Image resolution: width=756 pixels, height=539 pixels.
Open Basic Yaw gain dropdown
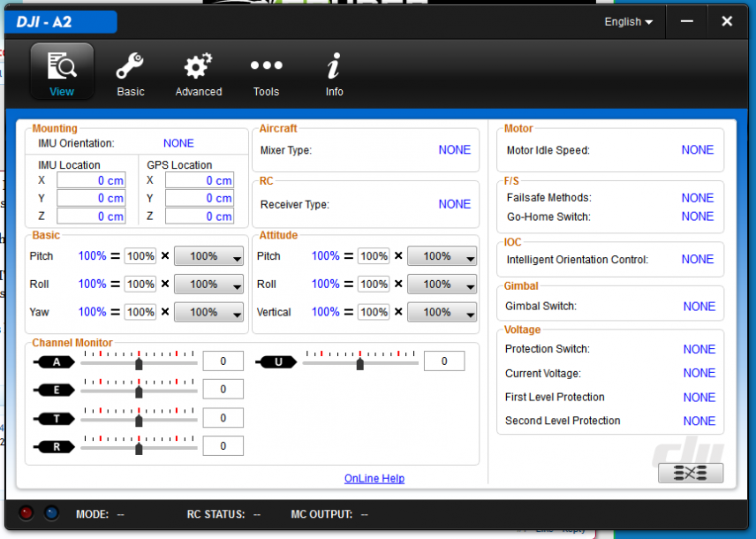[x=208, y=312]
